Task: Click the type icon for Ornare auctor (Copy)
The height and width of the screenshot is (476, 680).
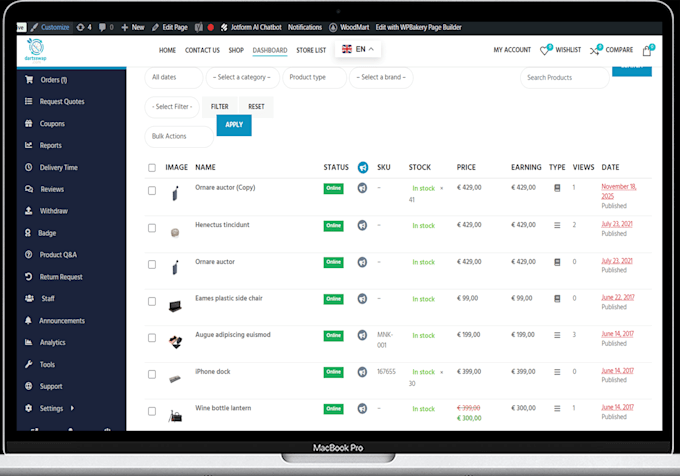Action: click(557, 188)
